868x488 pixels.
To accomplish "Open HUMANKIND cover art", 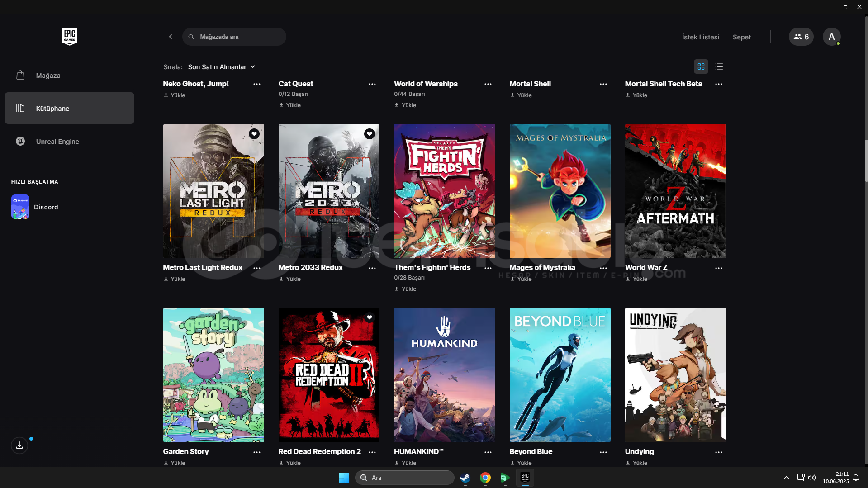I will [445, 375].
